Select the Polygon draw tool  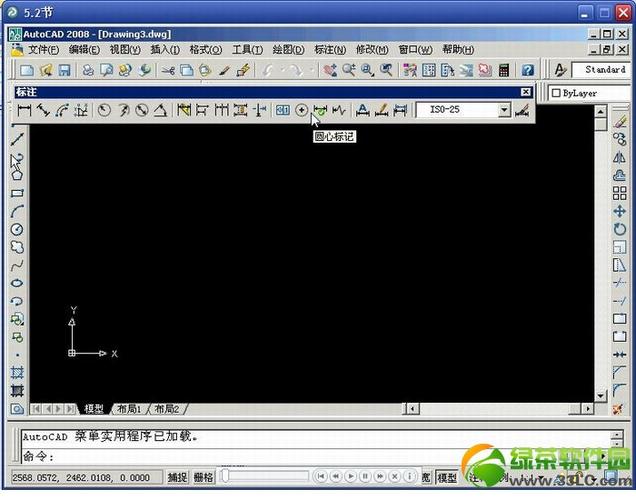coord(17,175)
